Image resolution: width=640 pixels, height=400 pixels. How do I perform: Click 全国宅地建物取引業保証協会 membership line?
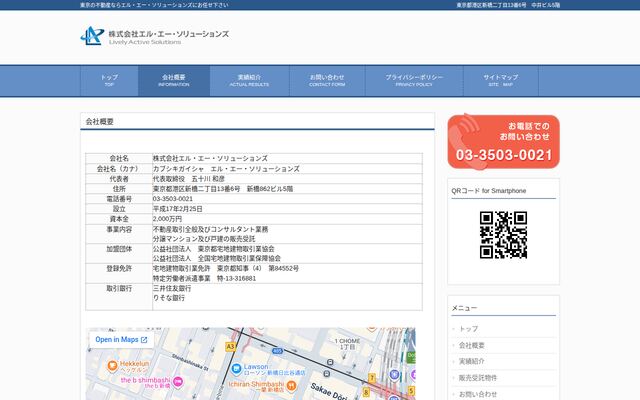pyautogui.click(x=217, y=258)
